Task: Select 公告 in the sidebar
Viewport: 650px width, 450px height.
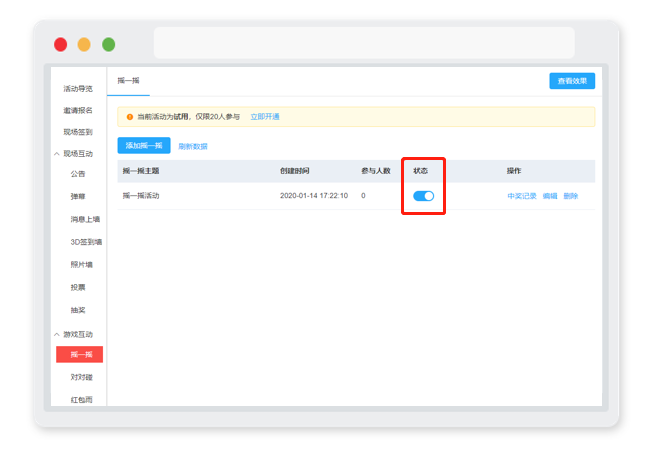Action: 78,174
